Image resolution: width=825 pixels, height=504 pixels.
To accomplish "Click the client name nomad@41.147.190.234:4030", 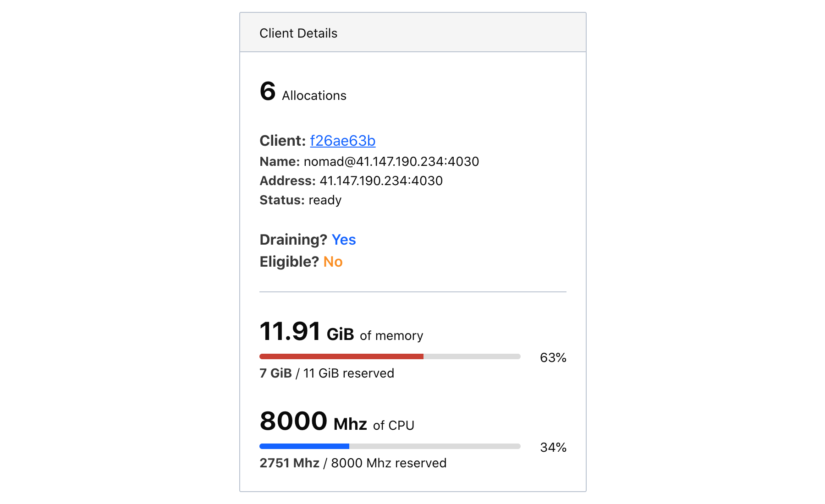I will pos(391,162).
